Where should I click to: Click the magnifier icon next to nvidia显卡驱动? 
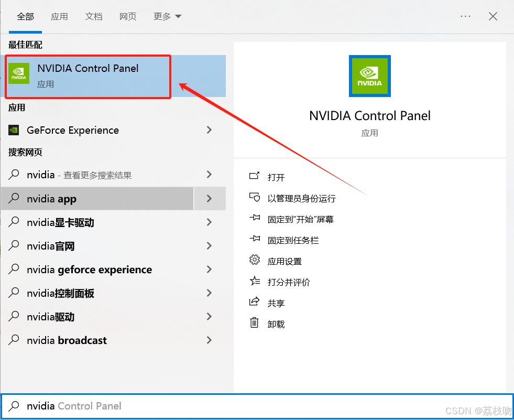click(x=14, y=222)
